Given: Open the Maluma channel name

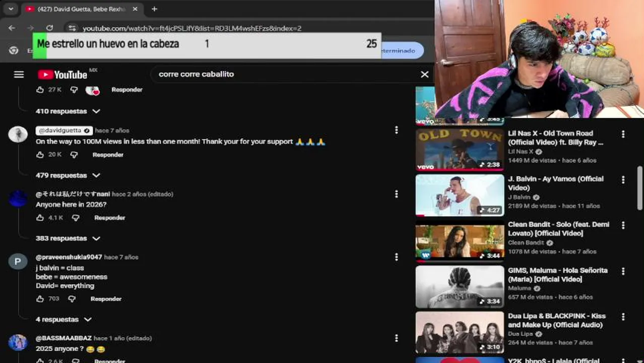Looking at the screenshot, I should click(520, 288).
